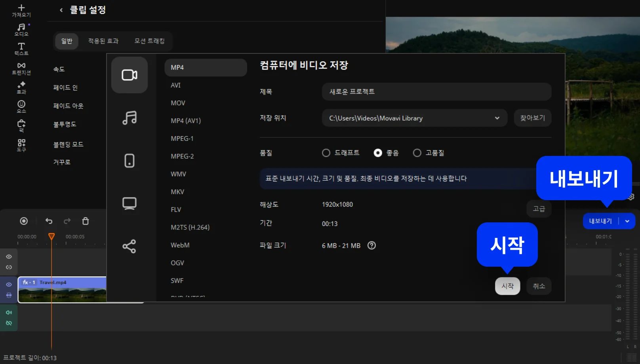The image size is (640, 364).
Task: Select the Draft (드래프트) quality radio
Action: point(326,153)
